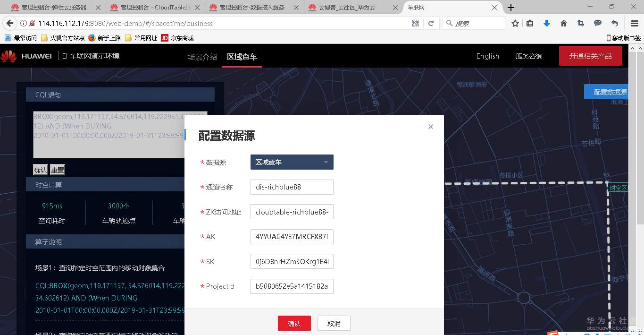
Task: Open downloads via the blue arrow icon
Action: pos(547,23)
